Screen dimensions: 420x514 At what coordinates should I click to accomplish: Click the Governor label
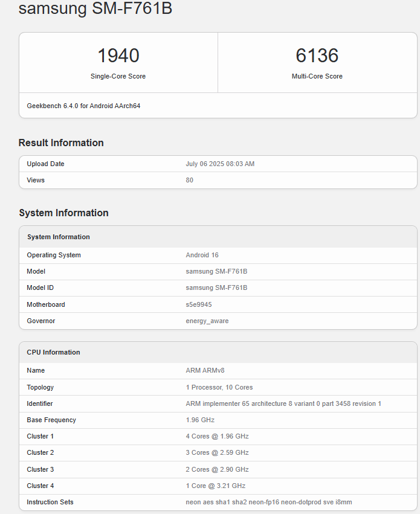[x=41, y=321]
